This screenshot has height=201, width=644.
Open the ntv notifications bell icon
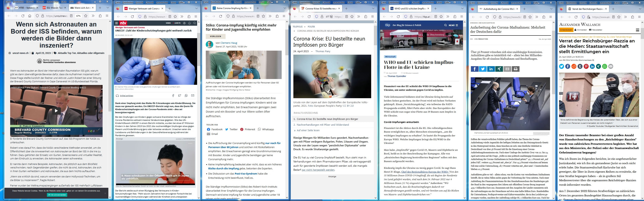point(189,23)
